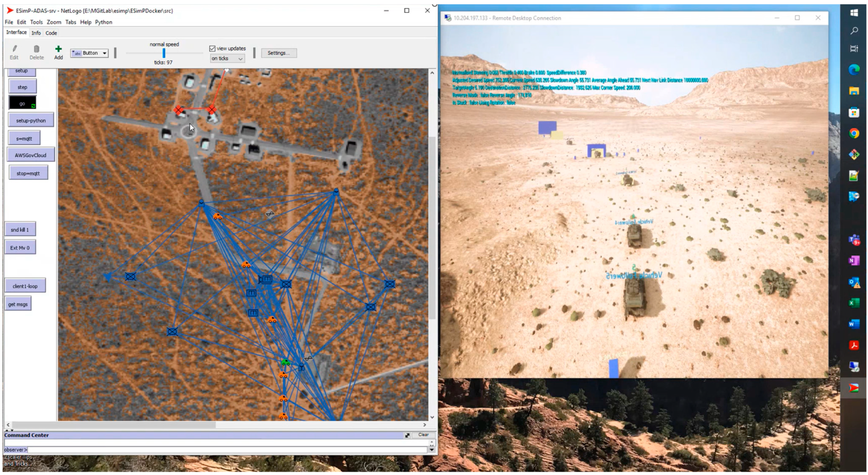Click the Command Center expand arrow icon

[x=407, y=435]
